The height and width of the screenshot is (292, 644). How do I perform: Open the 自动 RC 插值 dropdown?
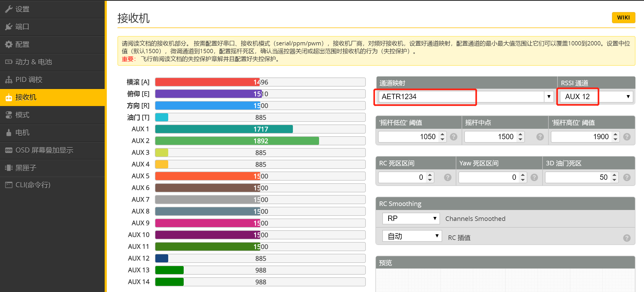pyautogui.click(x=412, y=236)
